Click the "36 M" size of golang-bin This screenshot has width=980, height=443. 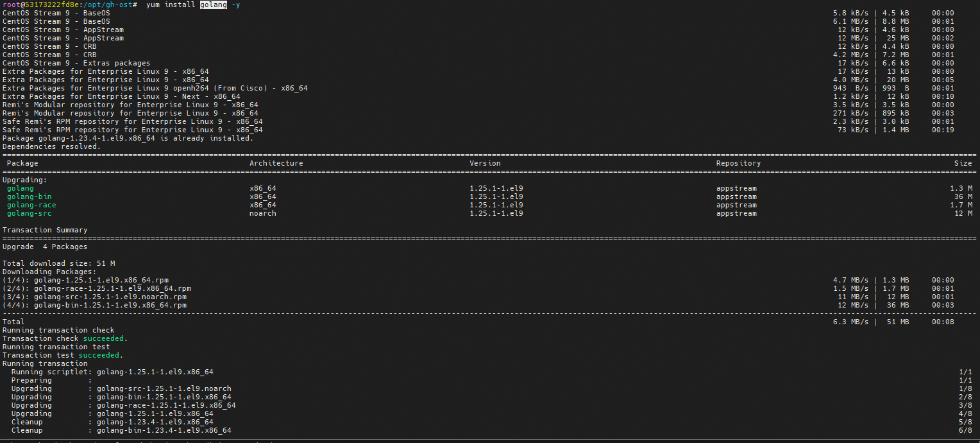tap(963, 196)
